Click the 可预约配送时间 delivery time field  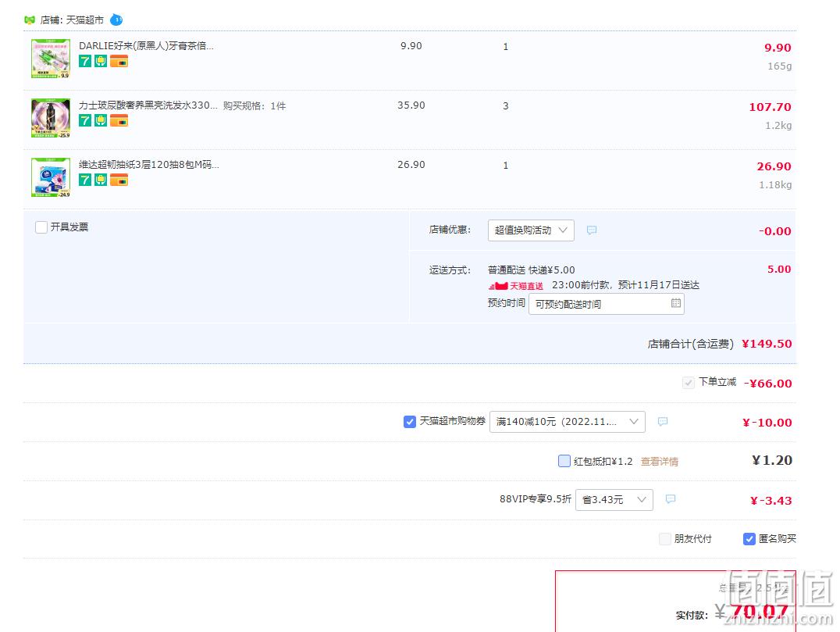tap(607, 304)
